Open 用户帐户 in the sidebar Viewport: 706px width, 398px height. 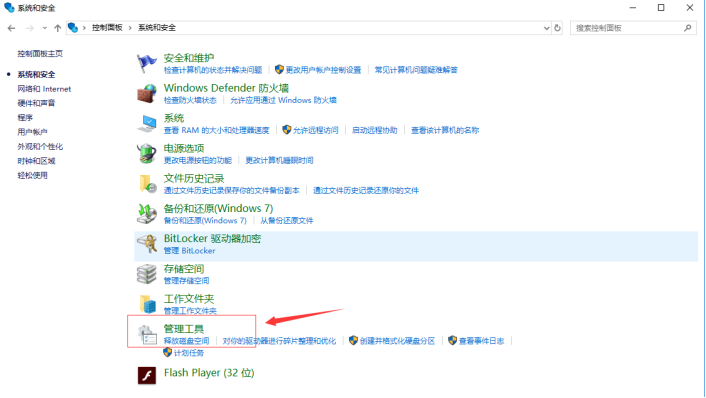32,132
